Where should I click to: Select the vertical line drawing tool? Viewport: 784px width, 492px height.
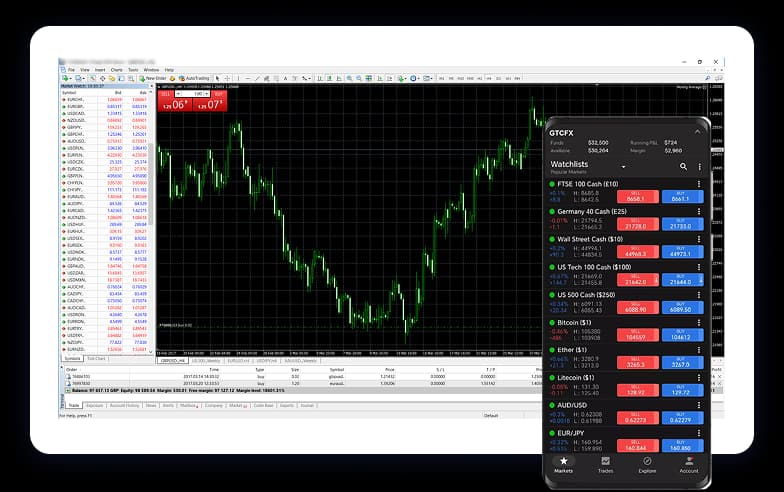[238, 78]
